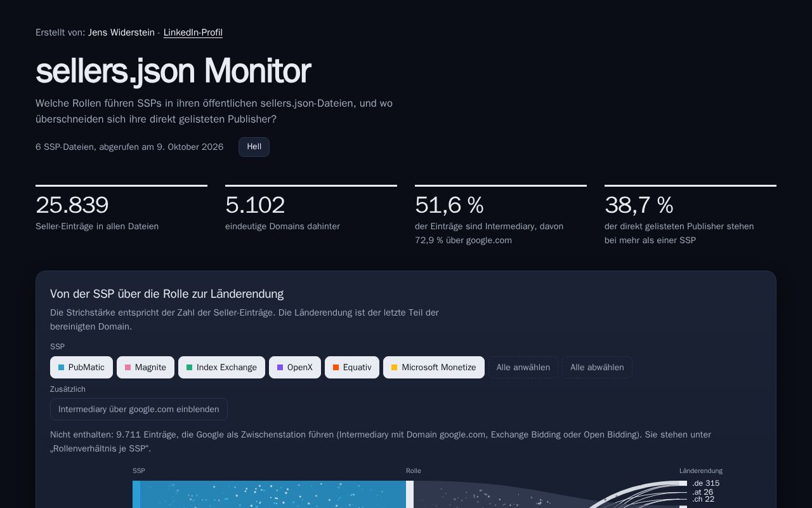Toggle the Index Exchange filter chip
This screenshot has height=508, width=812.
click(221, 367)
